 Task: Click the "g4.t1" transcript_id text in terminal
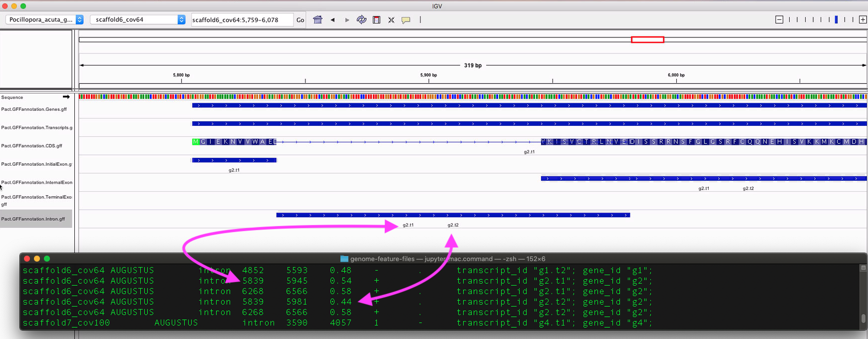(552, 323)
